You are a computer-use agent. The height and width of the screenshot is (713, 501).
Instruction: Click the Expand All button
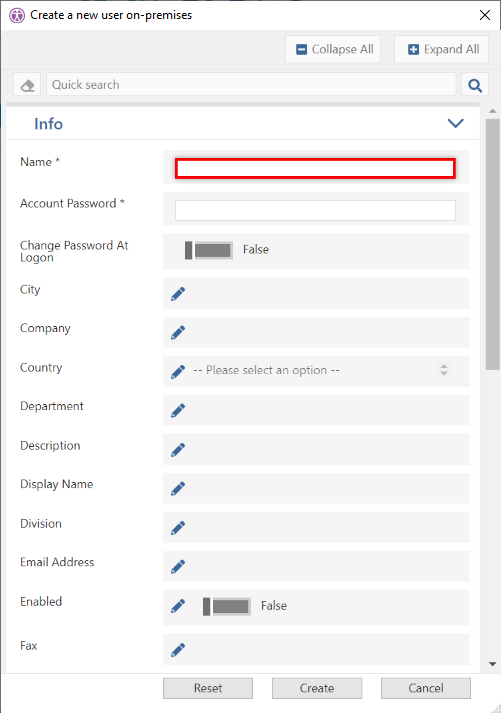tap(441, 49)
